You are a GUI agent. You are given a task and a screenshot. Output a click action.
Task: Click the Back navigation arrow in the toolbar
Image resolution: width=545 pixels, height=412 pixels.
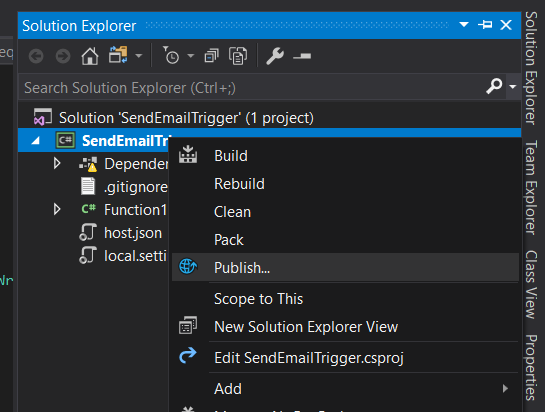36,56
